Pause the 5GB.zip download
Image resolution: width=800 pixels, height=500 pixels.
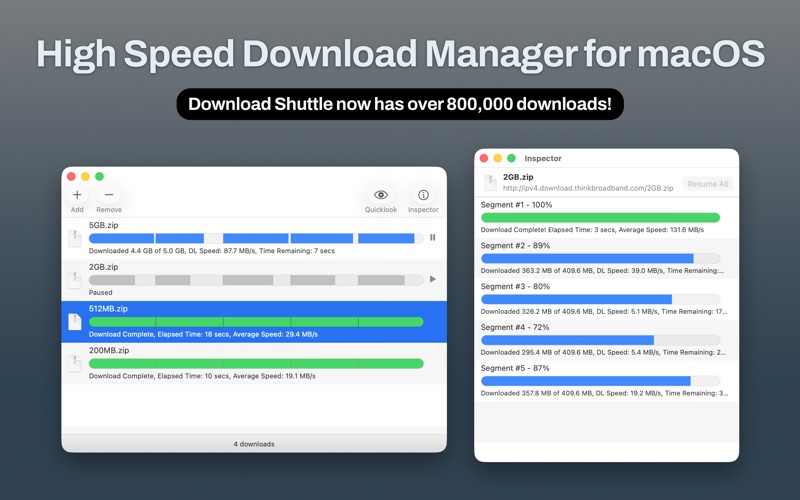pyautogui.click(x=433, y=237)
